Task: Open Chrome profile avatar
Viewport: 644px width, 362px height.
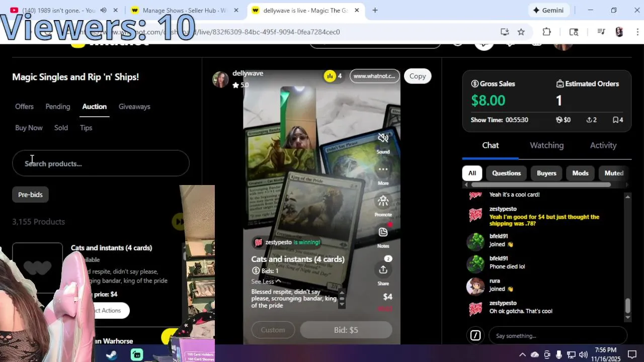Action: point(619,32)
